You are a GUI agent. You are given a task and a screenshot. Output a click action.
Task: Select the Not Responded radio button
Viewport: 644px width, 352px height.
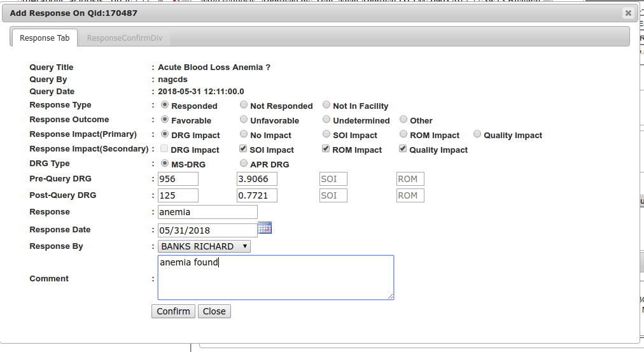244,105
